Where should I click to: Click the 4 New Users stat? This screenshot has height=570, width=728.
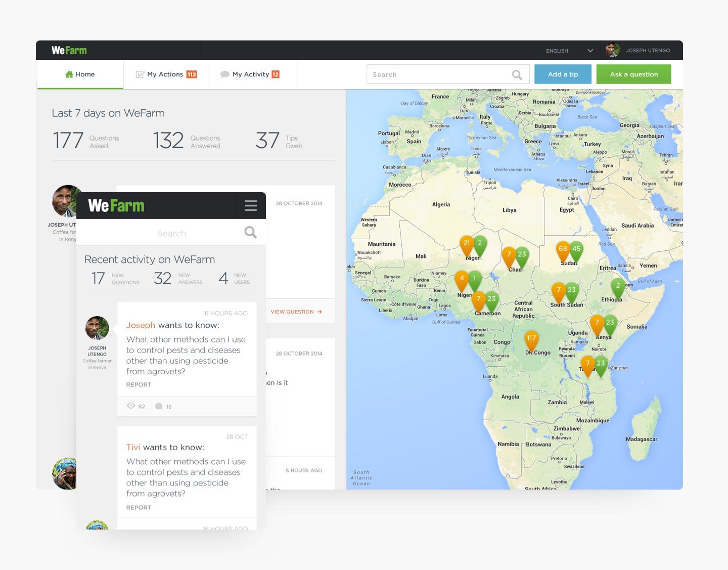pyautogui.click(x=234, y=278)
